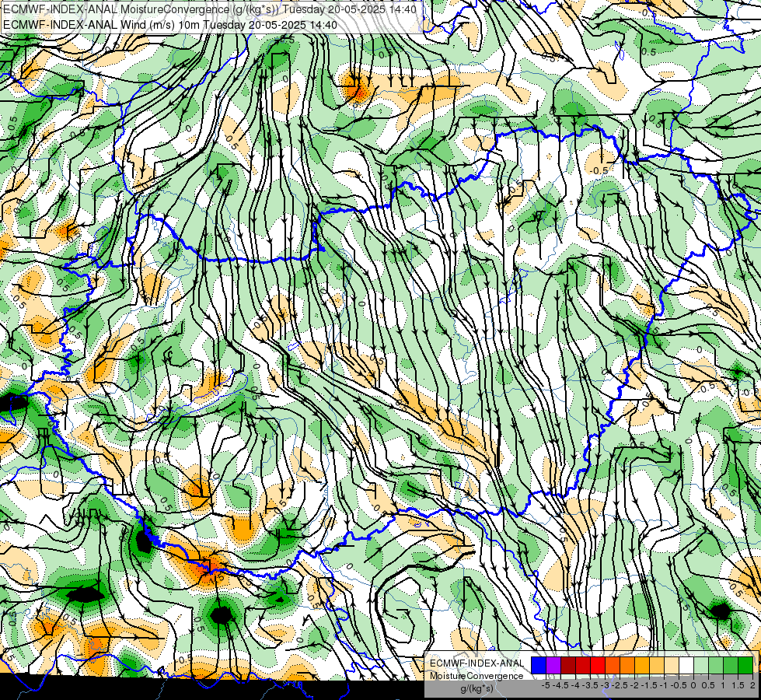Select the darkest green swatch ending at 2
This screenshot has height=700, width=761.
(x=745, y=665)
